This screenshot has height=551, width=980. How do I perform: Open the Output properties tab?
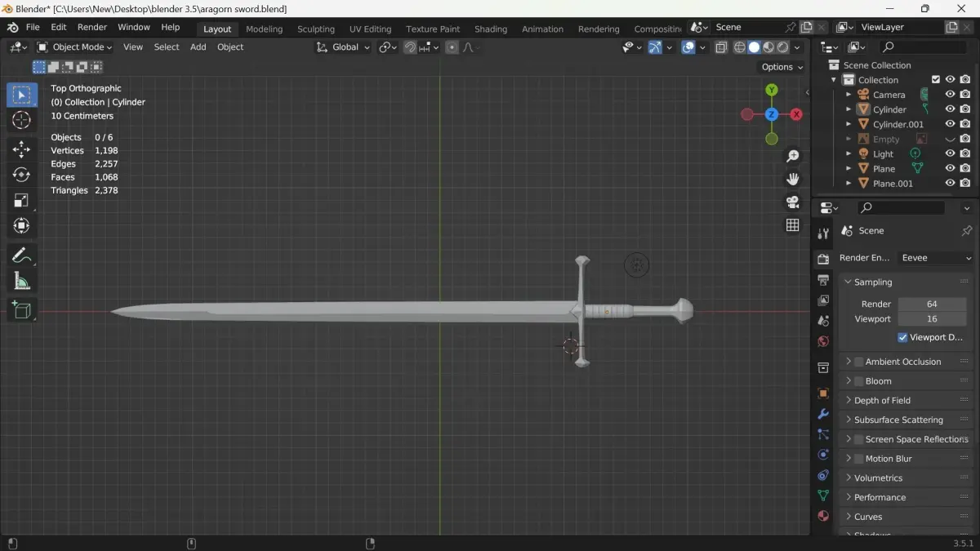[x=823, y=280]
